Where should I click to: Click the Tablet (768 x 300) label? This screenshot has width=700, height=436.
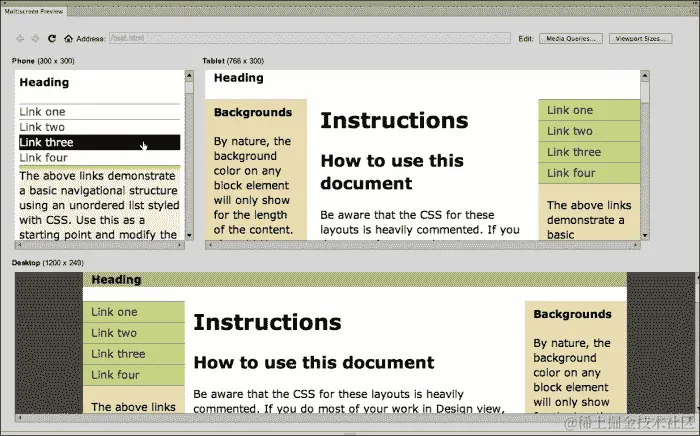(233, 61)
